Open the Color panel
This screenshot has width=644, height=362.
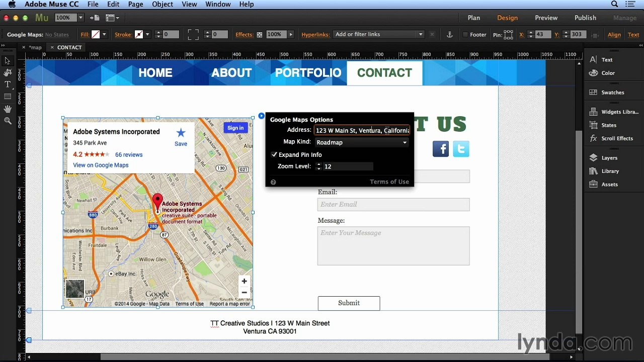[x=602, y=73]
